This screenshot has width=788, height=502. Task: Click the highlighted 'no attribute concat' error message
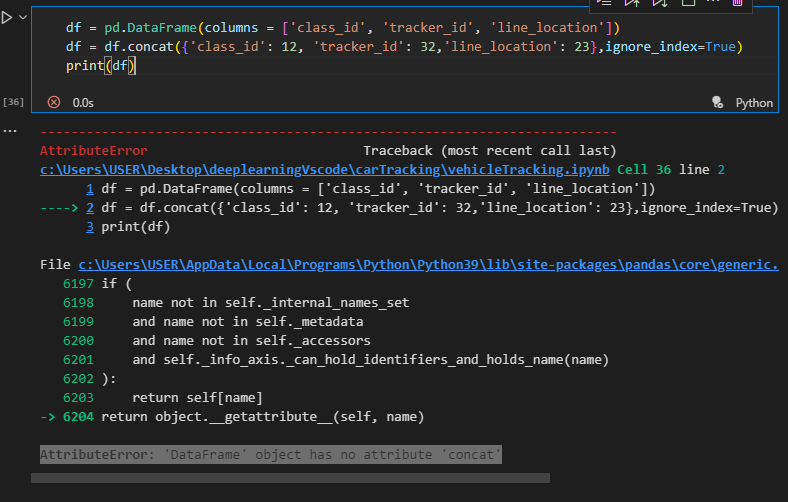coord(271,455)
